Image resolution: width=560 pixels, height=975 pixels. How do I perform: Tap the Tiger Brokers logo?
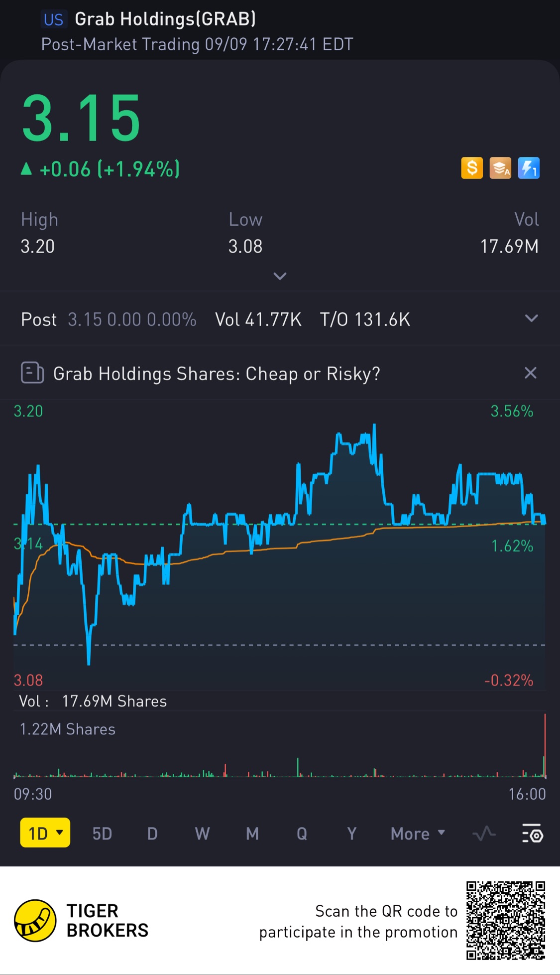(35, 921)
